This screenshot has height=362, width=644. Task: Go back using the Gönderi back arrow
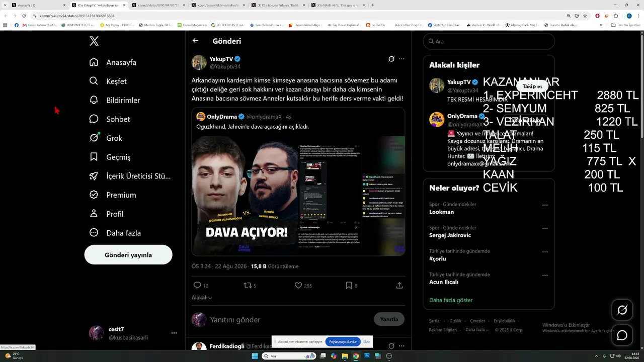coord(195,41)
